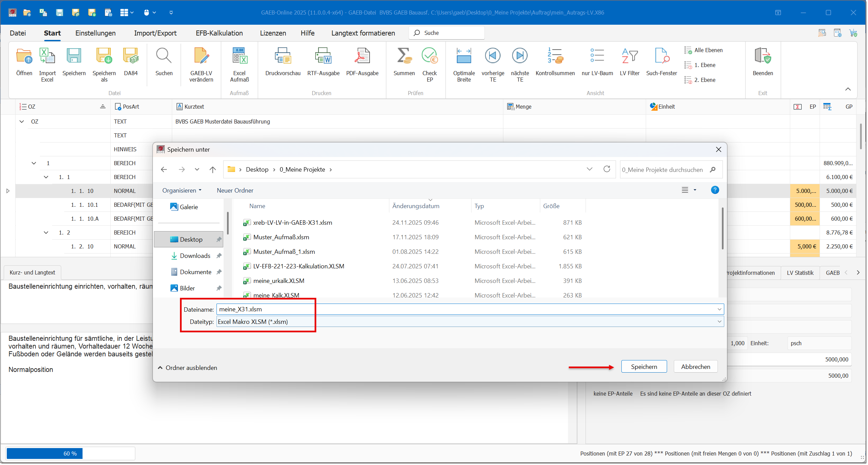The image size is (868, 465).
Task: Click the 60 % progress bar
Action: pyautogui.click(x=70, y=453)
